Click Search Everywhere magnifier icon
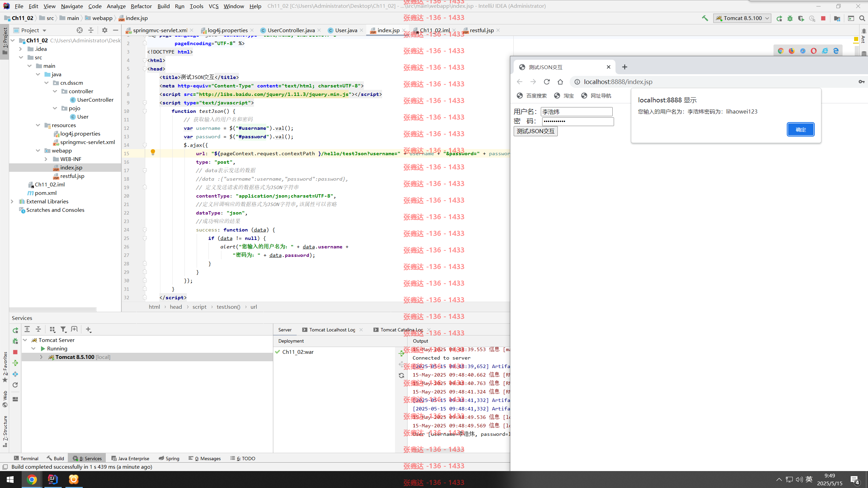 point(862,18)
